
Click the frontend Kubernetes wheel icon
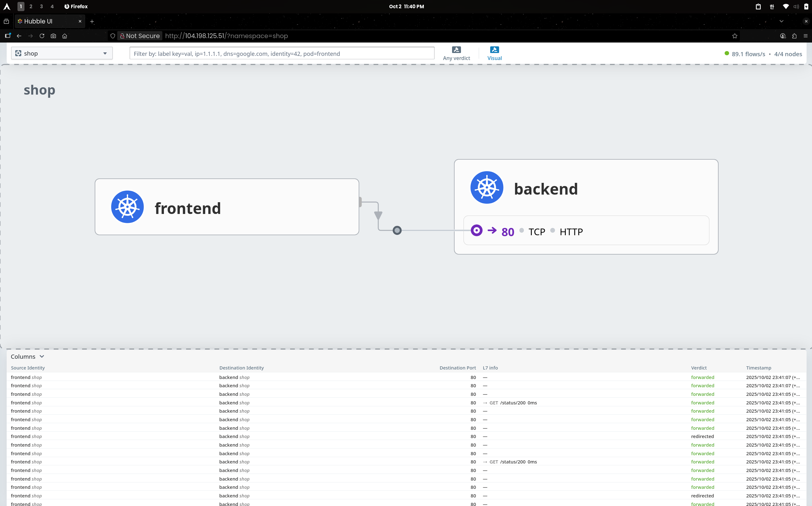click(x=127, y=207)
